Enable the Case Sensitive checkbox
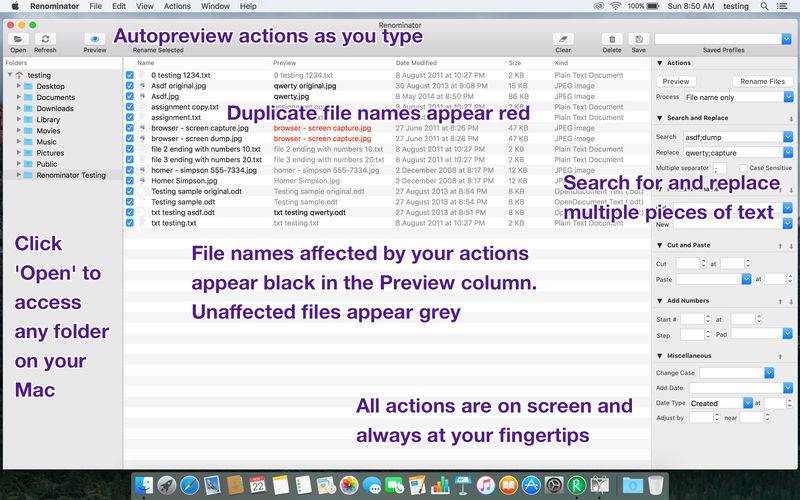 [743, 168]
